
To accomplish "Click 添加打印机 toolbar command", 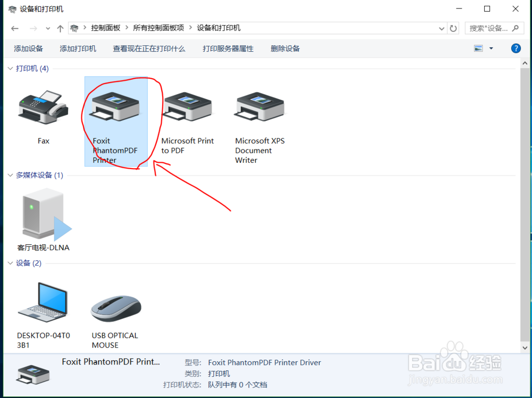I will coord(78,48).
